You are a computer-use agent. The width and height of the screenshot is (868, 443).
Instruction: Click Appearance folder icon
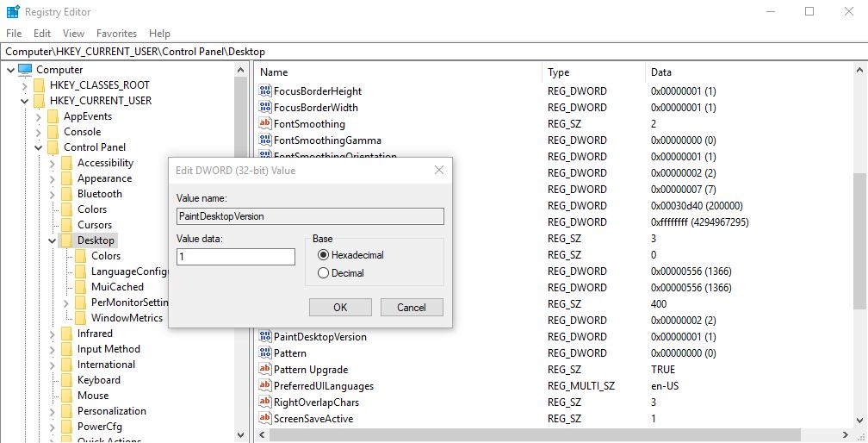click(x=66, y=178)
